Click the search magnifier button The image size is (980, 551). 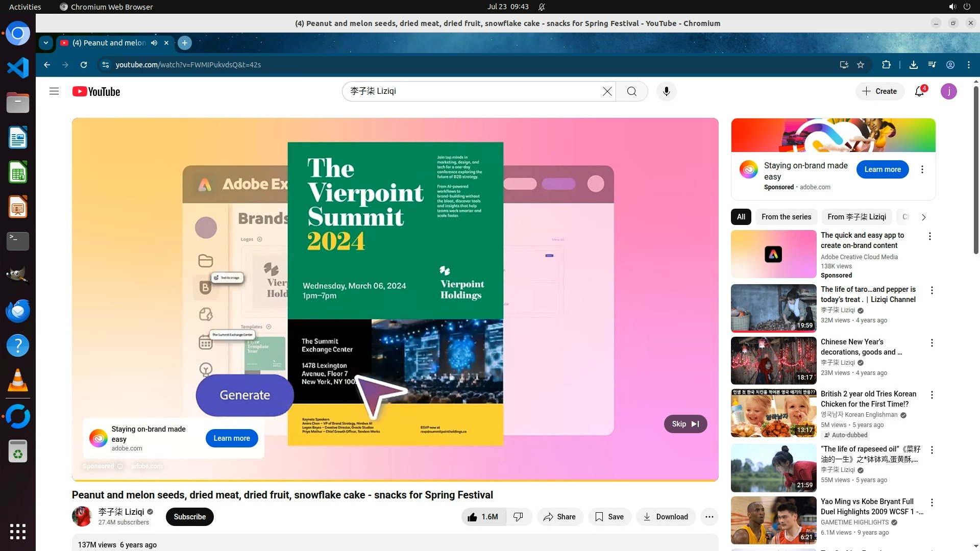[631, 91]
